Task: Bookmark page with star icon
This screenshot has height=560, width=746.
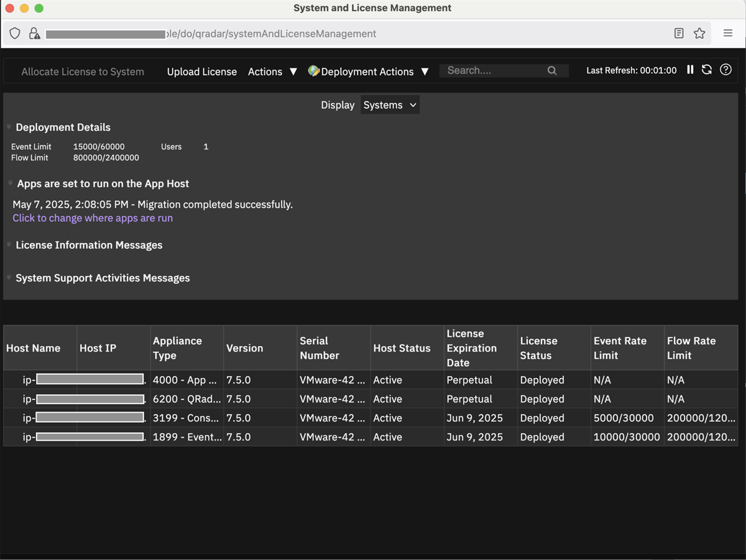Action: tap(699, 34)
